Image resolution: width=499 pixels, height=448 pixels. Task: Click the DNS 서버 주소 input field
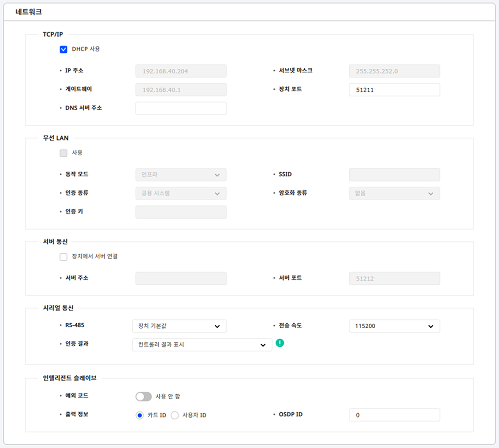181,108
